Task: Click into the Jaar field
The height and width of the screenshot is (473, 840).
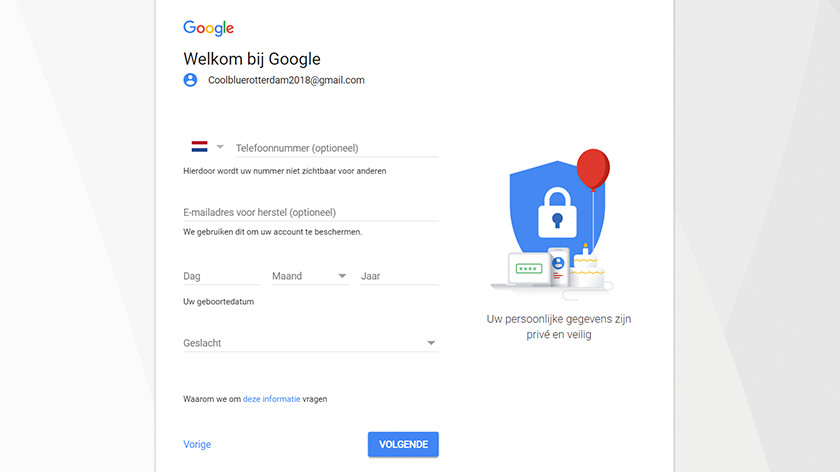Action: coord(398,276)
